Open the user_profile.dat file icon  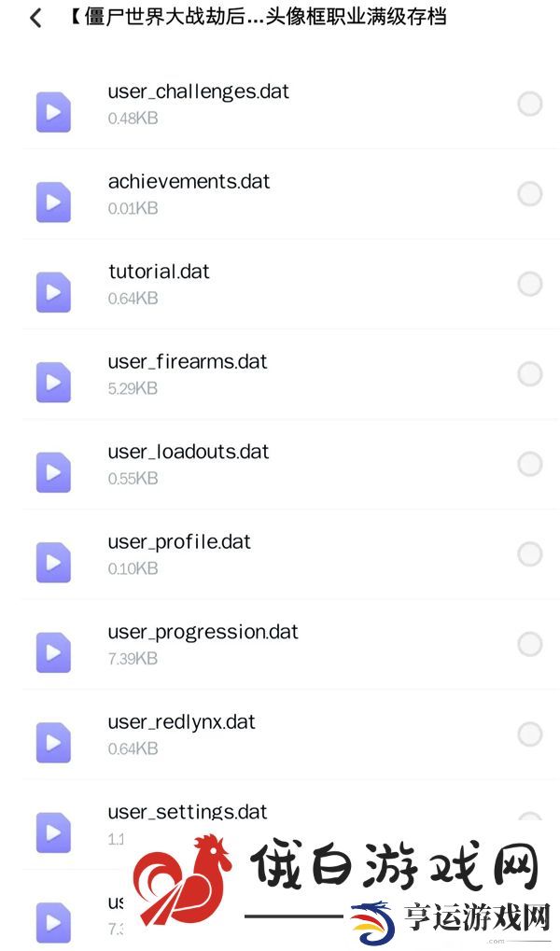point(53,562)
